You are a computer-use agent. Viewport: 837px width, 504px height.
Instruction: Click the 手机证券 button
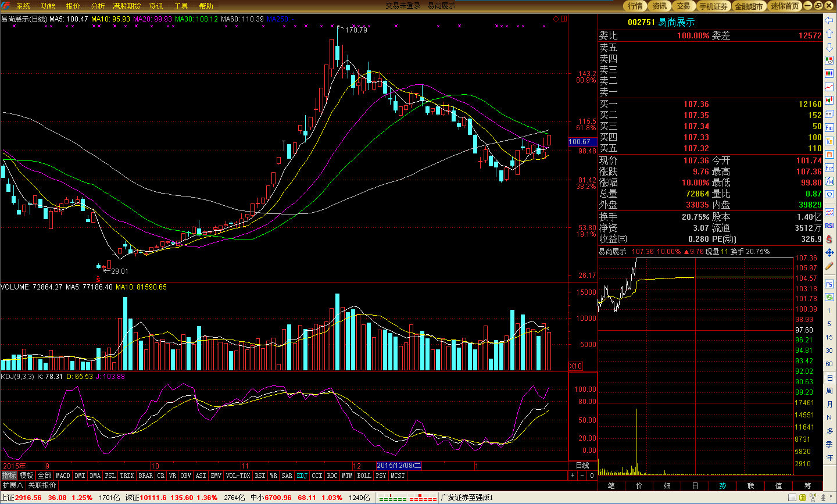[x=713, y=6]
